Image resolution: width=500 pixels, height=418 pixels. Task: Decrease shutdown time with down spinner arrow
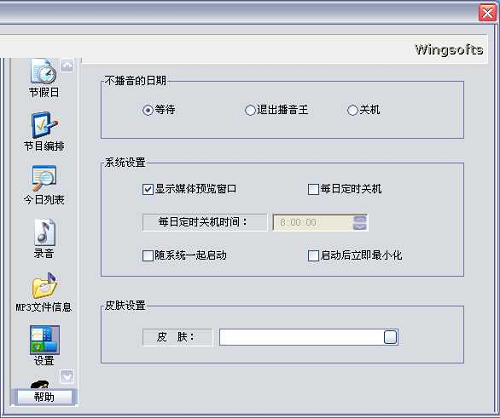pyautogui.click(x=360, y=227)
